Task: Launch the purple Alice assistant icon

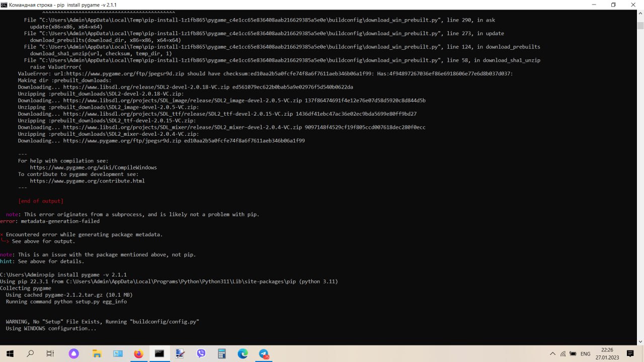Action: (x=74, y=353)
